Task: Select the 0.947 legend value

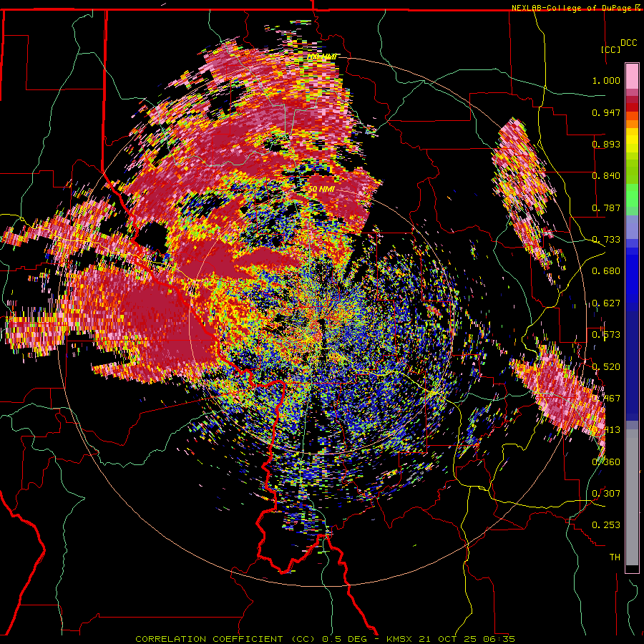Action: point(606,112)
